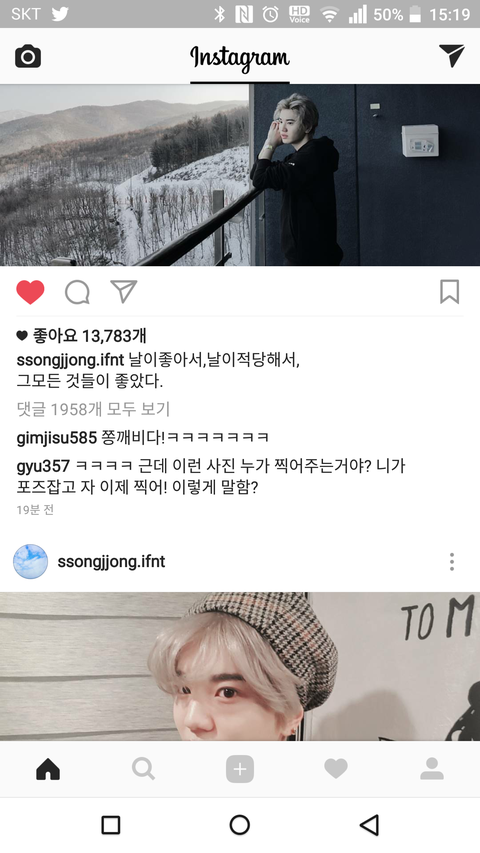Image resolution: width=480 pixels, height=853 pixels.
Task: Tap Android back triangle button
Action: coord(370,825)
